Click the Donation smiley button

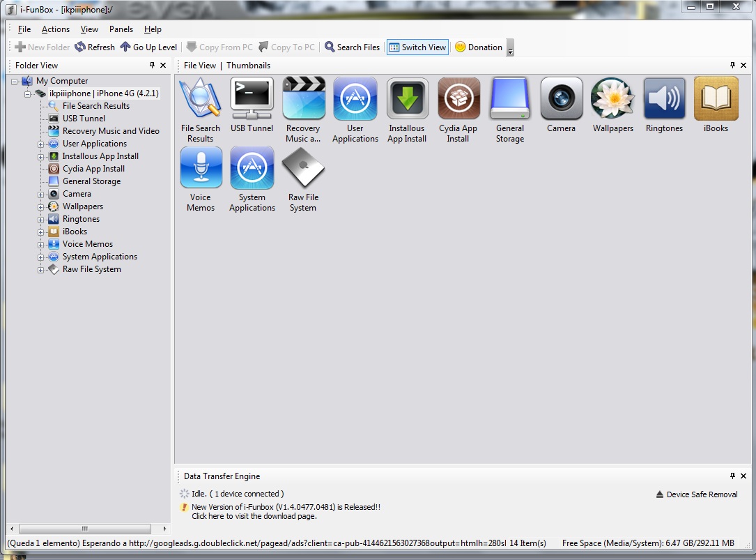click(x=479, y=47)
